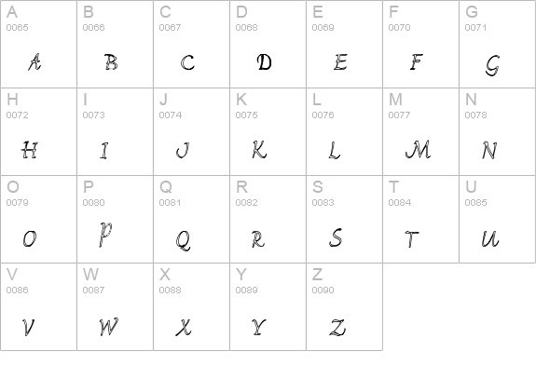Choose the letter T glyph
Screen dimensions: 536x392
coord(412,238)
